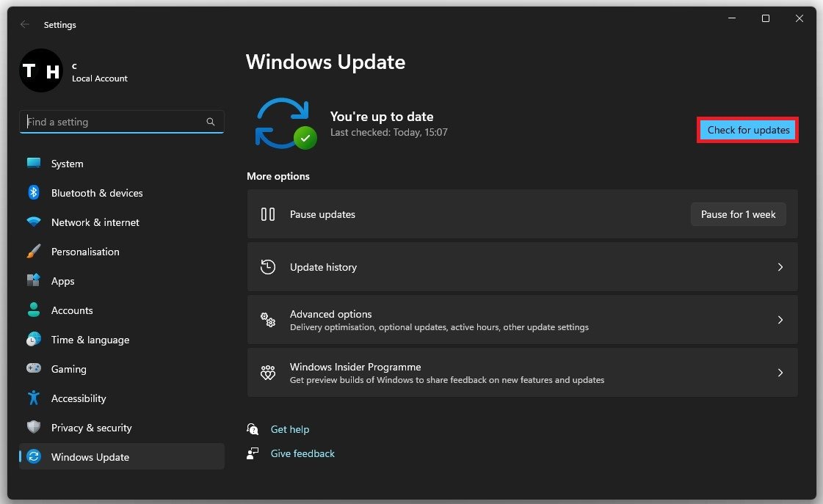Open Privacy & security label
Screen dimensions: 823x504
pyautogui.click(x=91, y=428)
